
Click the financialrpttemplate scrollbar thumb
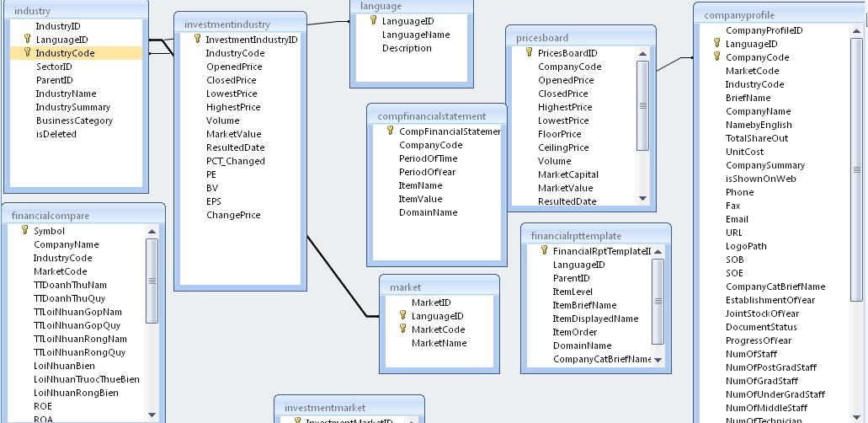(x=658, y=302)
